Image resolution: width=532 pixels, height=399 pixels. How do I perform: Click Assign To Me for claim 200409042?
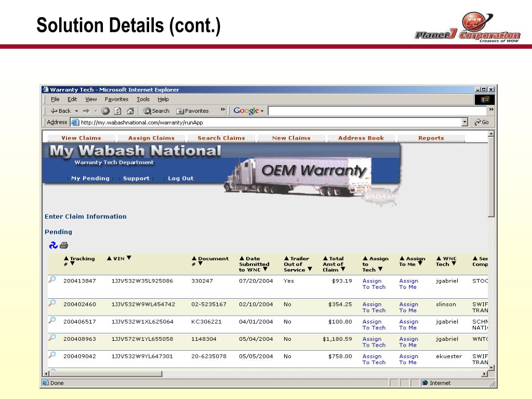(408, 360)
